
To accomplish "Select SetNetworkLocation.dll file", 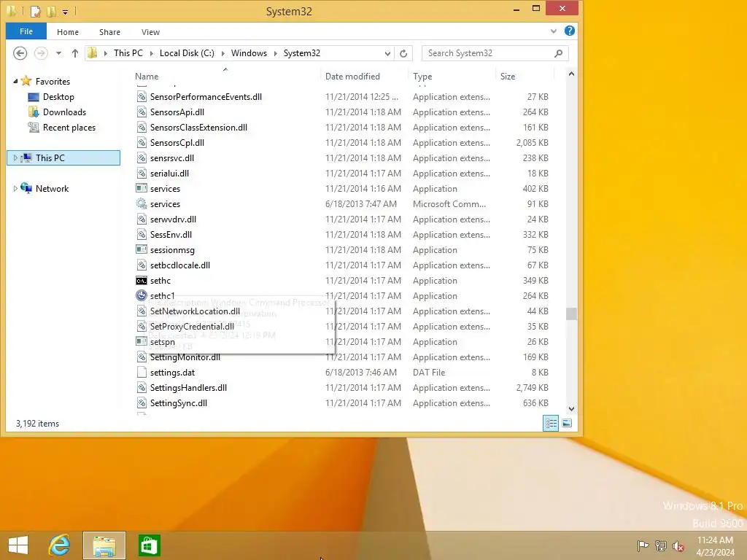I will tap(195, 311).
